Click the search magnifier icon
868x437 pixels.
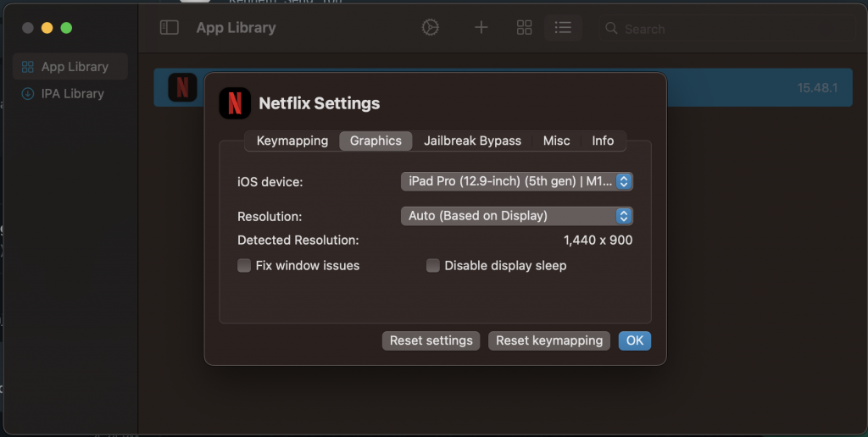[611, 28]
